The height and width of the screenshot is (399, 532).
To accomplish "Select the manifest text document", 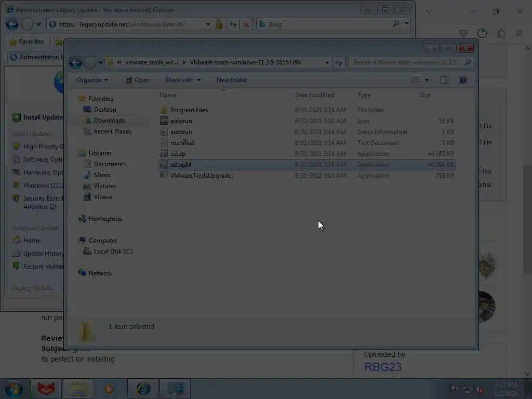I will 307,143.
